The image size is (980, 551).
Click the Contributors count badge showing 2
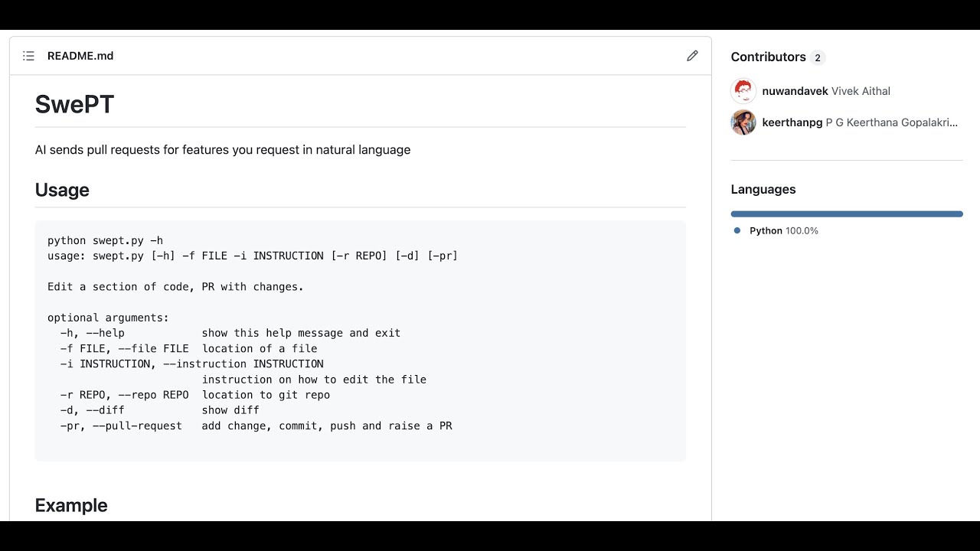(x=818, y=57)
